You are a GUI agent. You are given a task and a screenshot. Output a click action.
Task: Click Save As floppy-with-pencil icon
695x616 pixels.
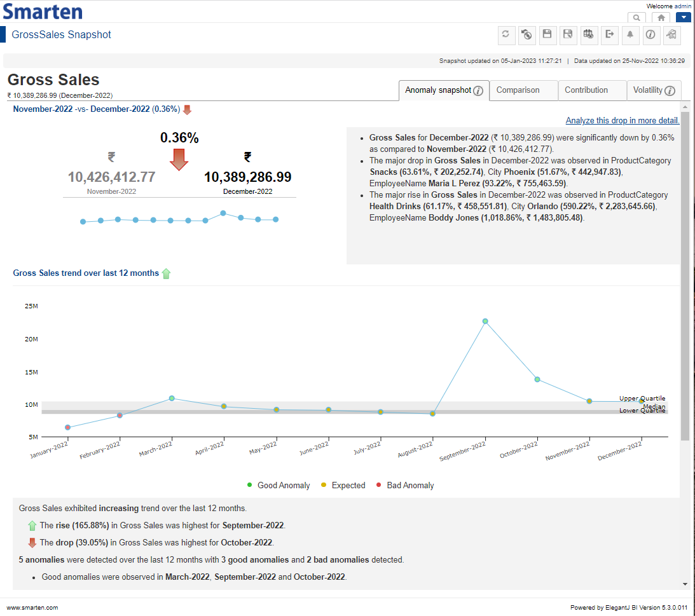[x=568, y=34]
